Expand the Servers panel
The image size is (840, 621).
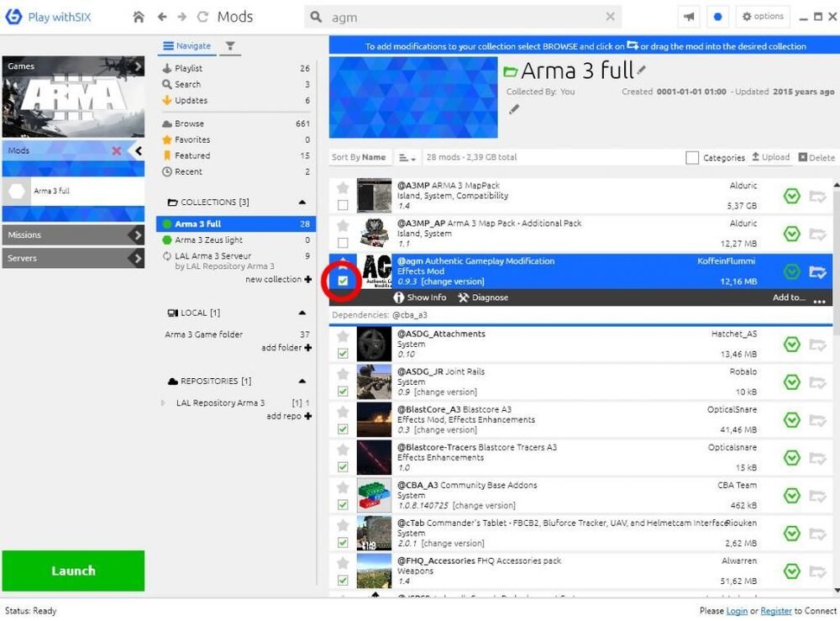click(73, 258)
